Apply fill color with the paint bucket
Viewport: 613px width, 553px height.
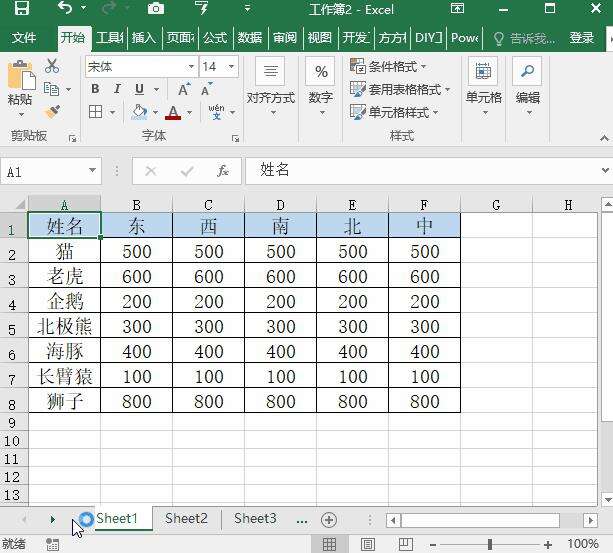point(139,112)
